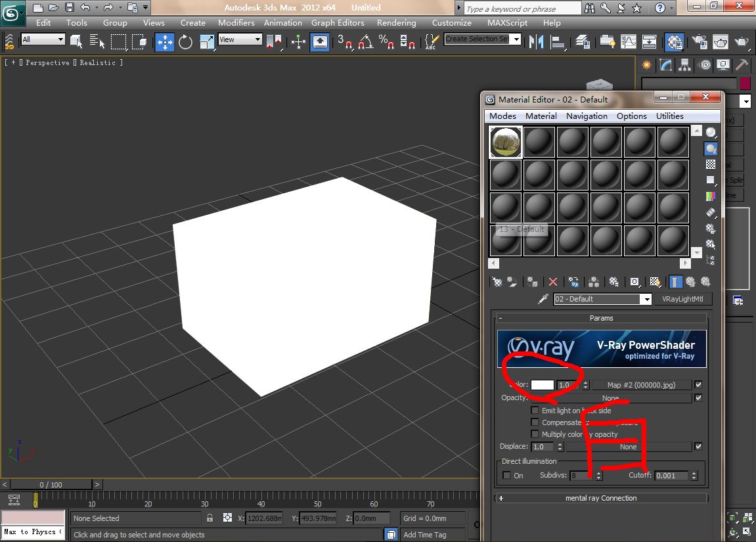
Task: Click the Get Material icon
Action: pos(498,282)
